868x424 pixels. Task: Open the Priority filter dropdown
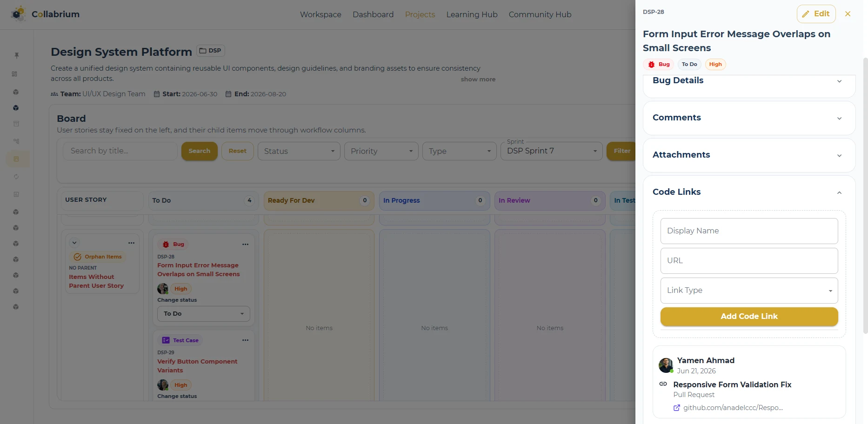point(381,151)
